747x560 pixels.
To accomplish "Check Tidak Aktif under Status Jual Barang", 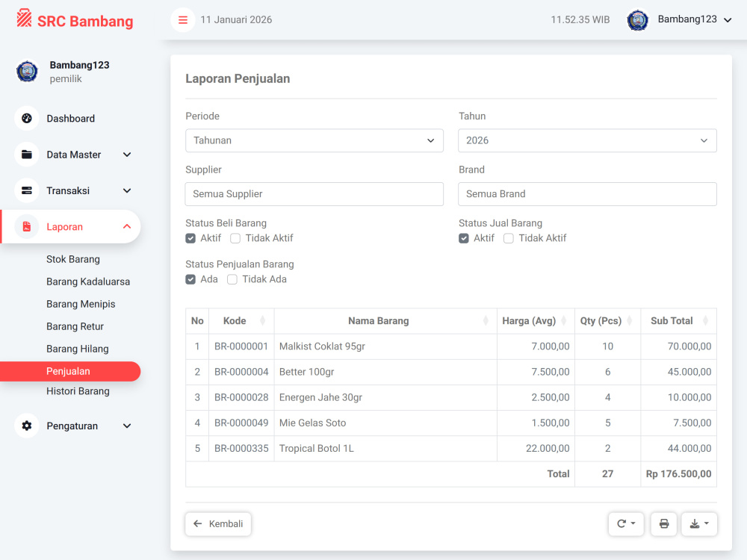I will [508, 239].
